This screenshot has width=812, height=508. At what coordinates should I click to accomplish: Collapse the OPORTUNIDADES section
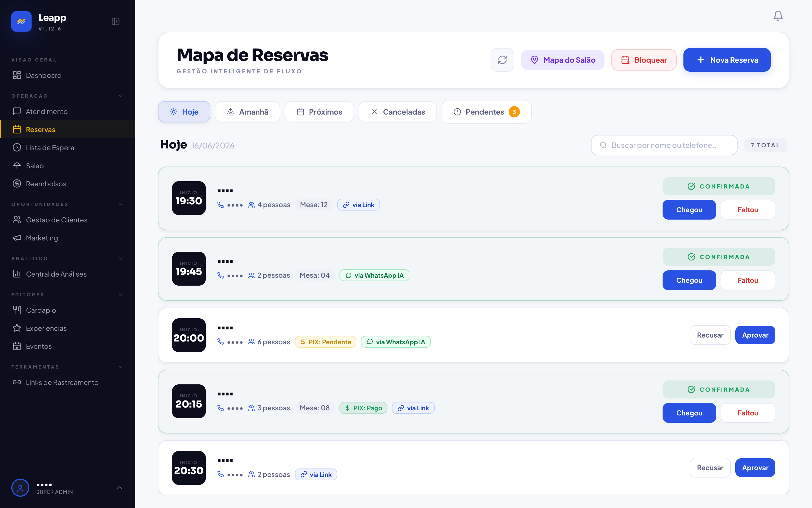[x=120, y=204]
